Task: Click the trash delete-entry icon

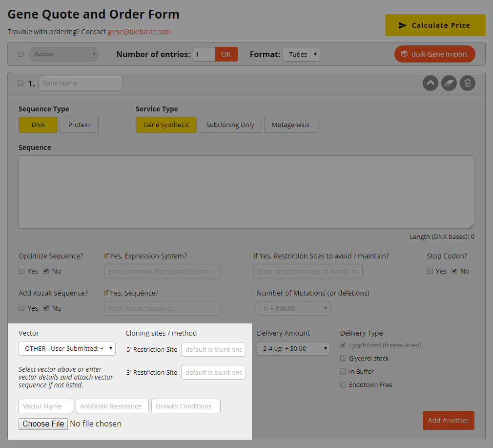Action: coord(467,83)
